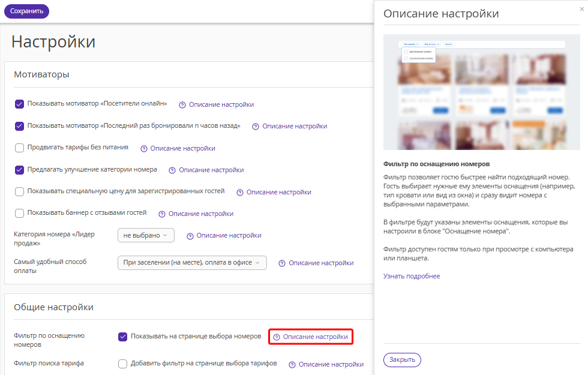Open «Описание настройки» link for Лидер продаж category
The image size is (588, 375).
pyautogui.click(x=229, y=235)
